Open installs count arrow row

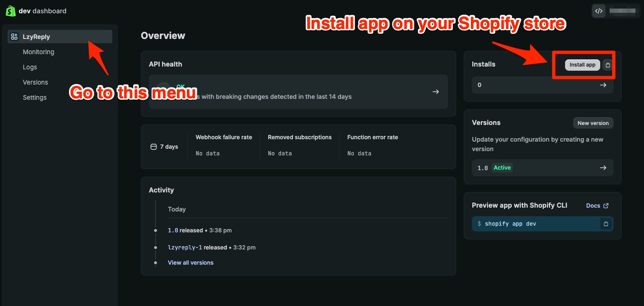543,85
